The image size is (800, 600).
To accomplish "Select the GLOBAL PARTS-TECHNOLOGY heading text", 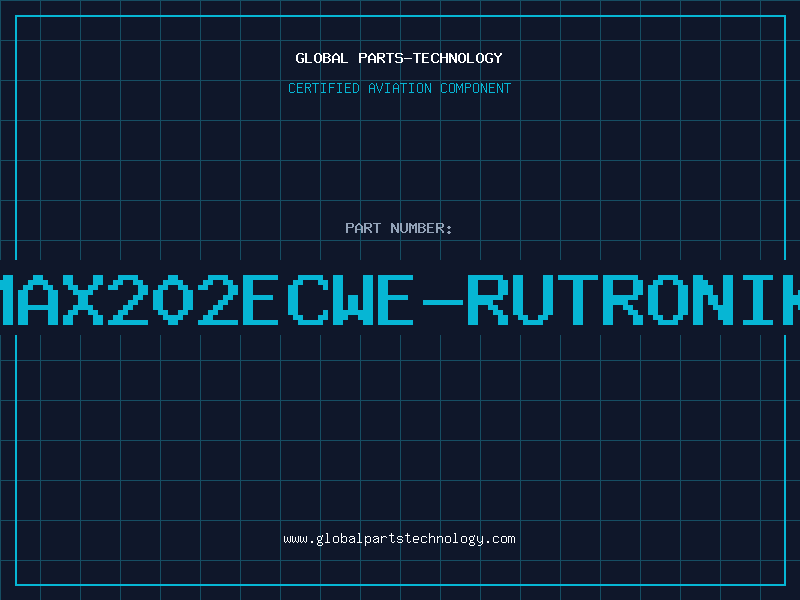I will [399, 58].
